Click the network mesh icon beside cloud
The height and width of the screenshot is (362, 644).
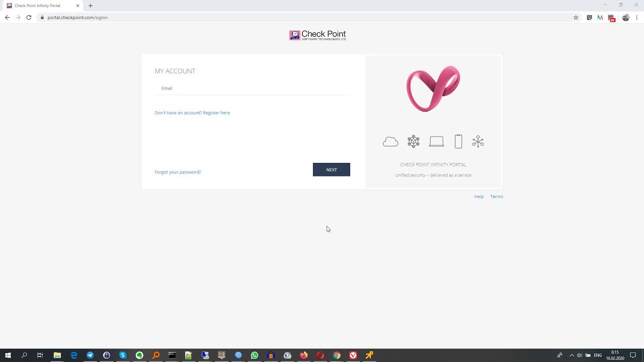coord(414,142)
